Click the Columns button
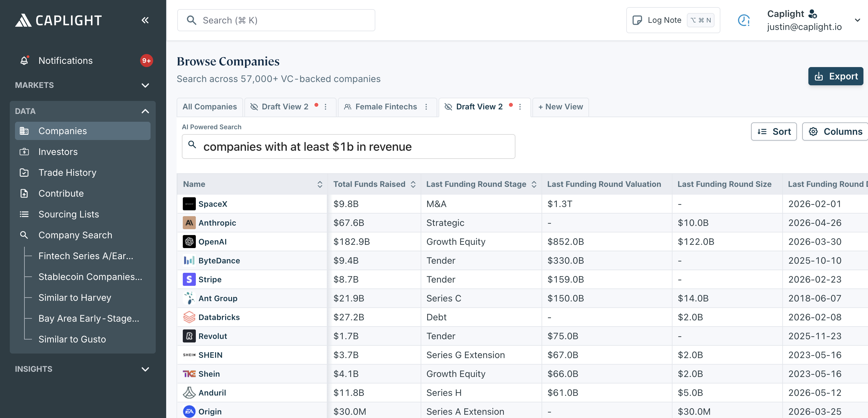This screenshot has height=418, width=868. coord(835,132)
